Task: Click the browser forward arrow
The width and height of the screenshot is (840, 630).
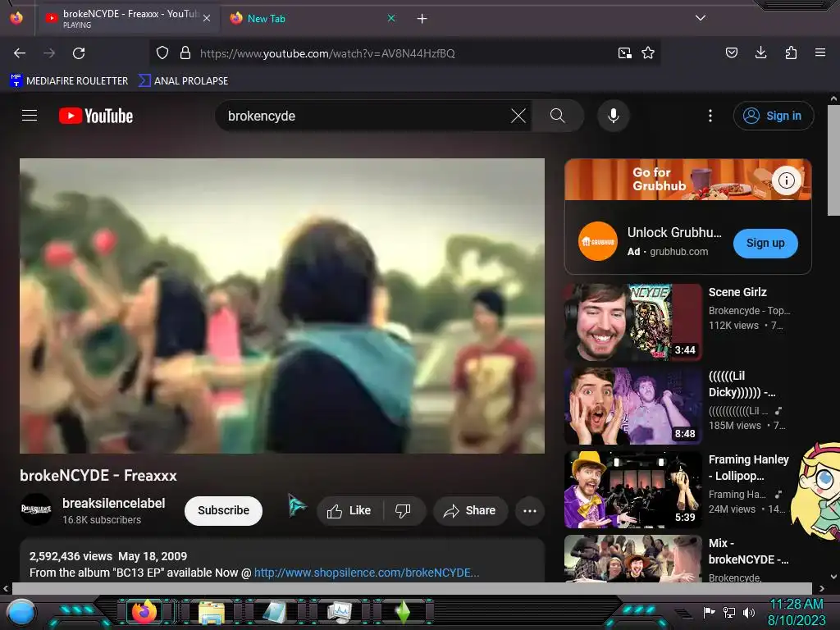Action: click(x=49, y=53)
